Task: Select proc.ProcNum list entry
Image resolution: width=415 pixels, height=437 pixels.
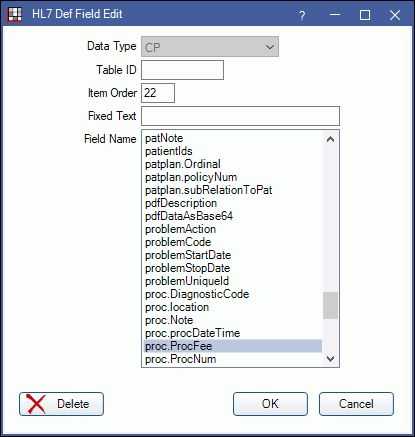Action: (x=233, y=359)
